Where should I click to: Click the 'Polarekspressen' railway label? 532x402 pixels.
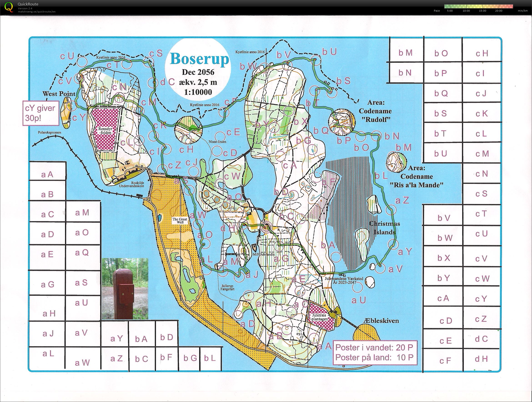click(x=50, y=132)
